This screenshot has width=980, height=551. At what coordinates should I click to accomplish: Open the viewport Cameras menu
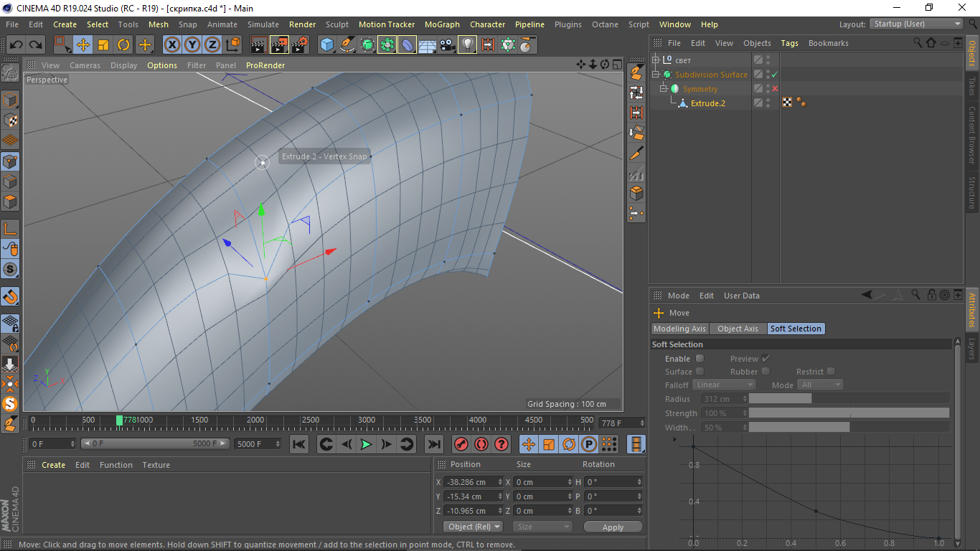85,65
